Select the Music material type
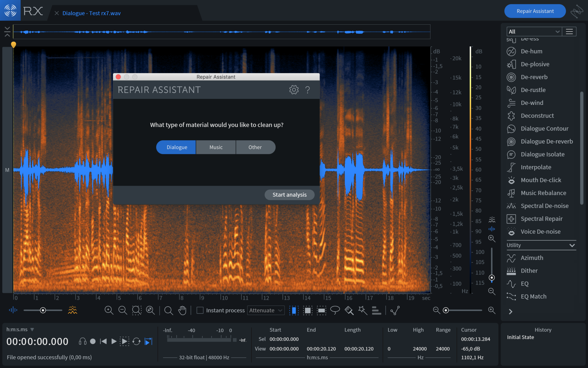 tap(216, 147)
